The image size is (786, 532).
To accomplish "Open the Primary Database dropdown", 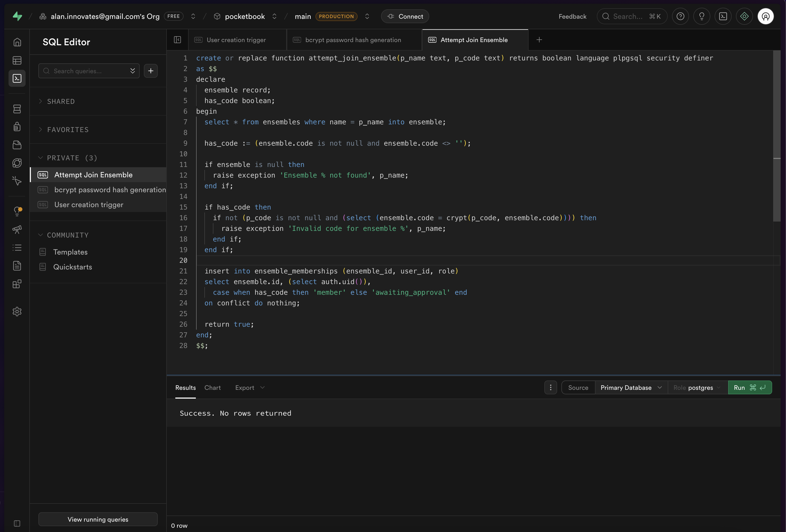I will pyautogui.click(x=631, y=388).
